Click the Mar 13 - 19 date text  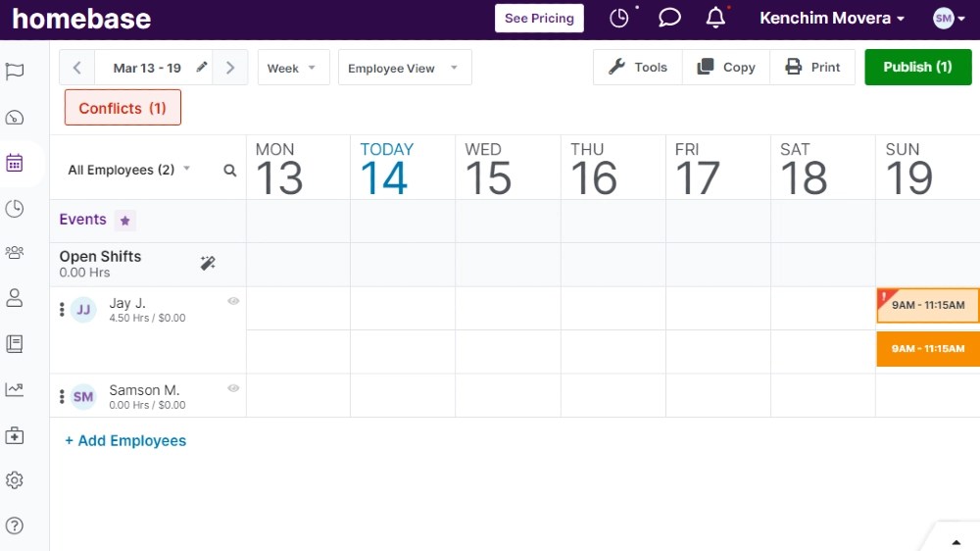click(147, 68)
